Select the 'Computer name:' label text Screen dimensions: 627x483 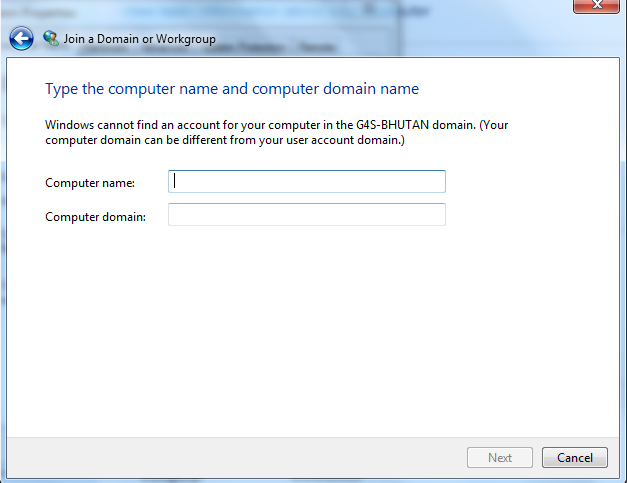(90, 183)
